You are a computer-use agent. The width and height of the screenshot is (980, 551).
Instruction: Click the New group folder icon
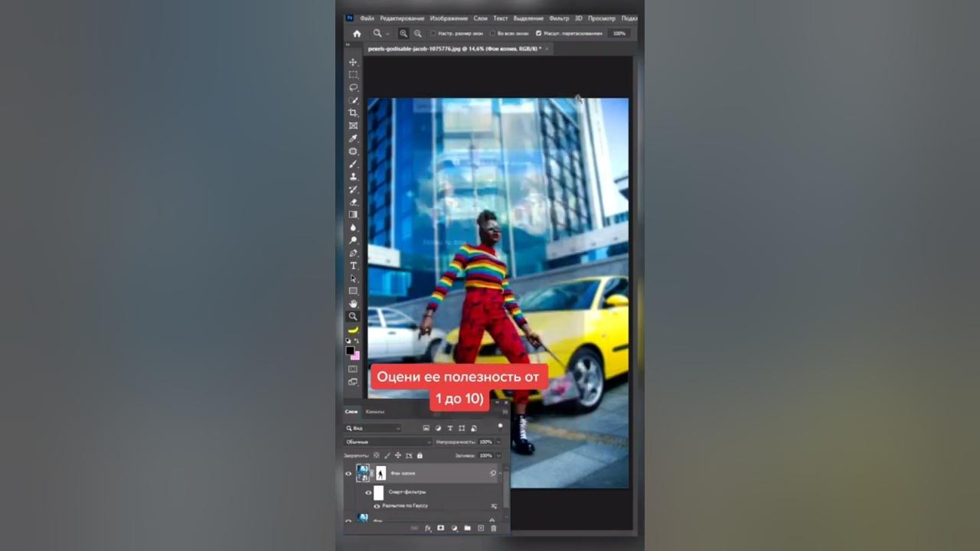click(467, 528)
